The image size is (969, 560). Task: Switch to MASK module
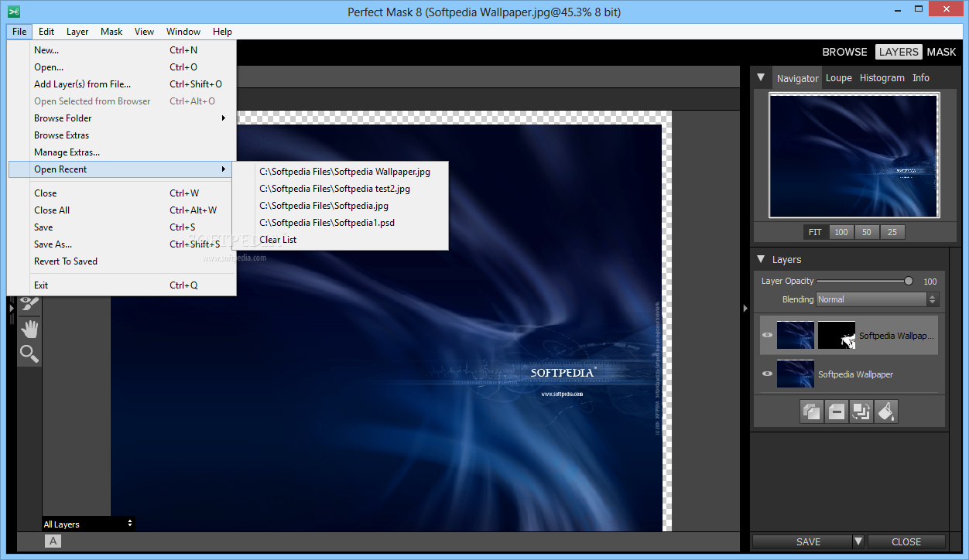tap(941, 52)
